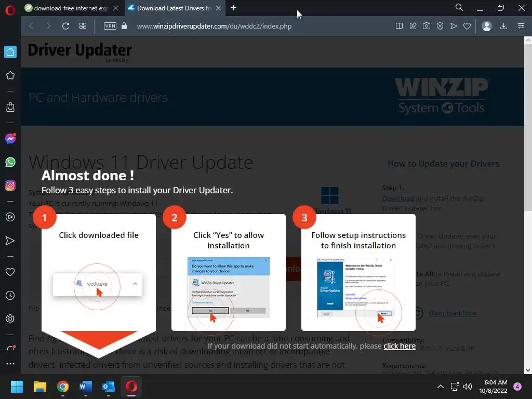The image size is (532, 399).
Task: Add page to bookmarks heart in address bar
Action: pos(467,26)
